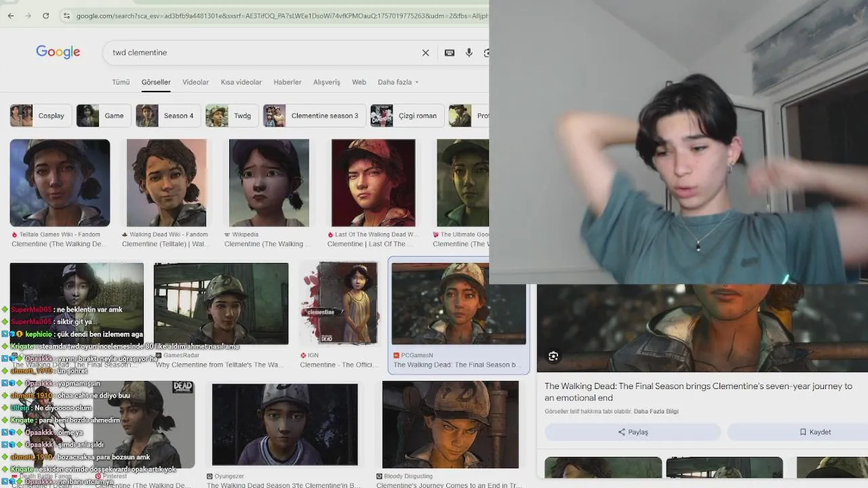Click the Paylaş share button

[x=633, y=432]
